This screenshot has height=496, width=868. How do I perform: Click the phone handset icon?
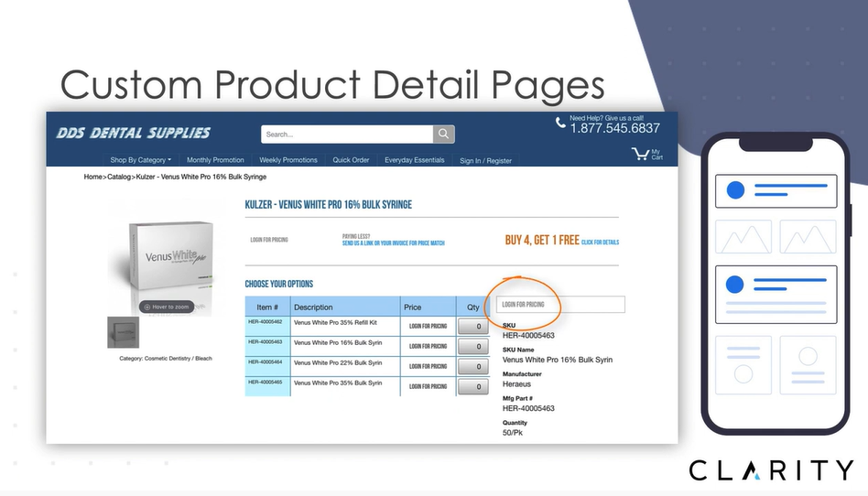560,123
